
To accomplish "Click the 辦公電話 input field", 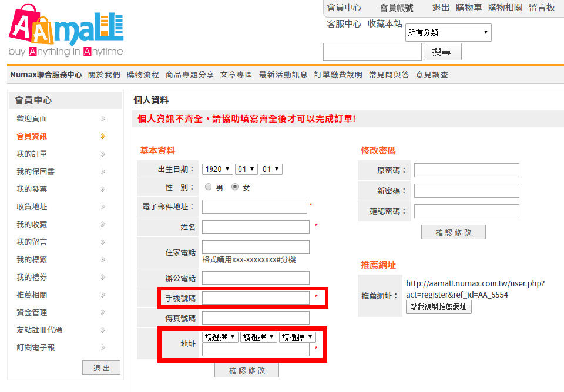I will (256, 278).
